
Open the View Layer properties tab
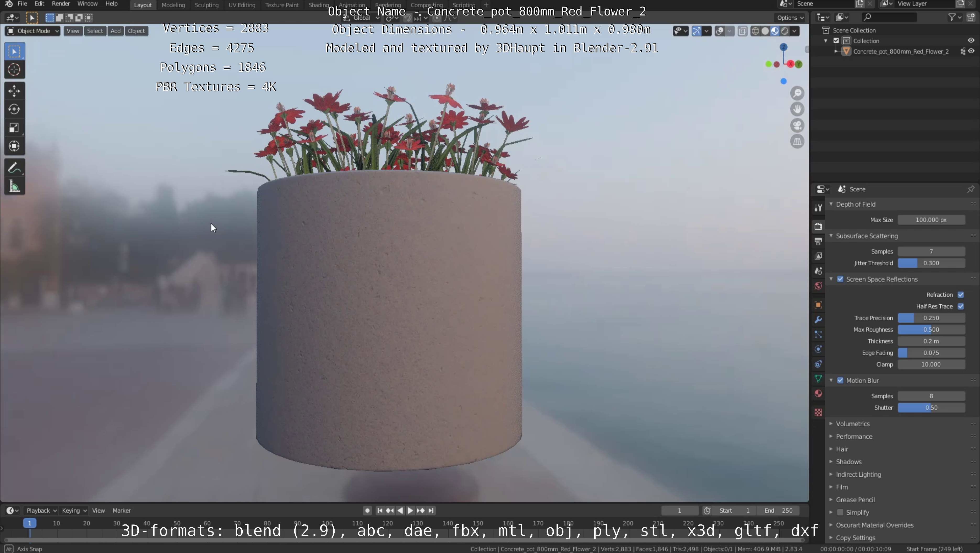click(x=818, y=256)
